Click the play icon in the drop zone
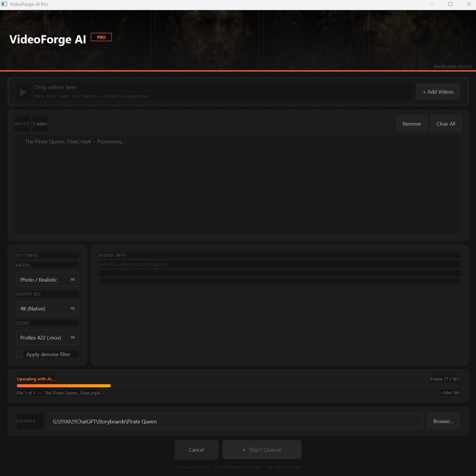Image resolution: width=476 pixels, height=476 pixels. tap(23, 92)
